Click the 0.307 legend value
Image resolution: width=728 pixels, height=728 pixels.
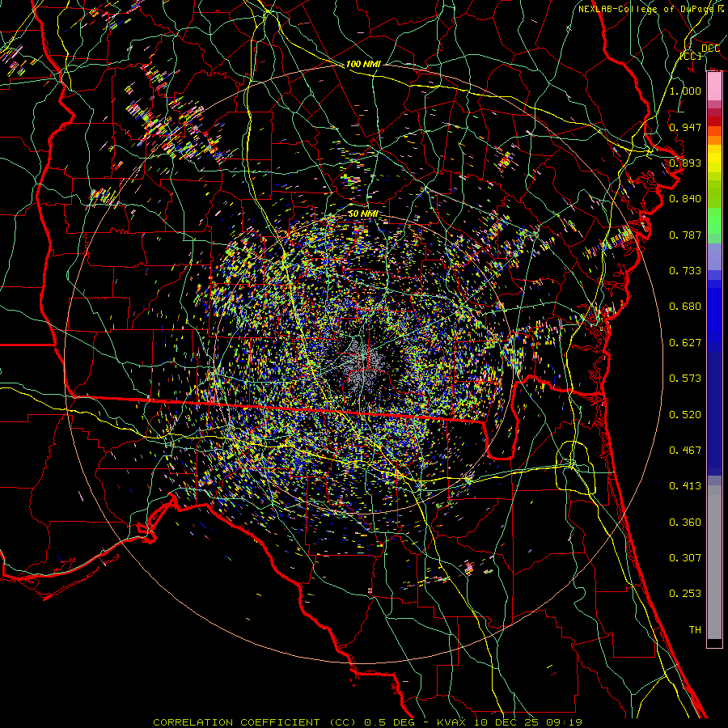(685, 558)
